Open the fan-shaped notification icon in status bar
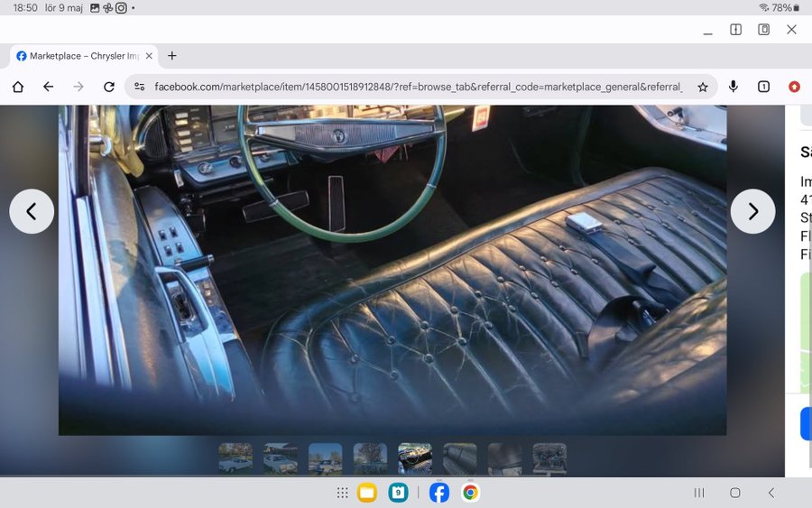Viewport: 812px width, 508px height. pos(107,8)
